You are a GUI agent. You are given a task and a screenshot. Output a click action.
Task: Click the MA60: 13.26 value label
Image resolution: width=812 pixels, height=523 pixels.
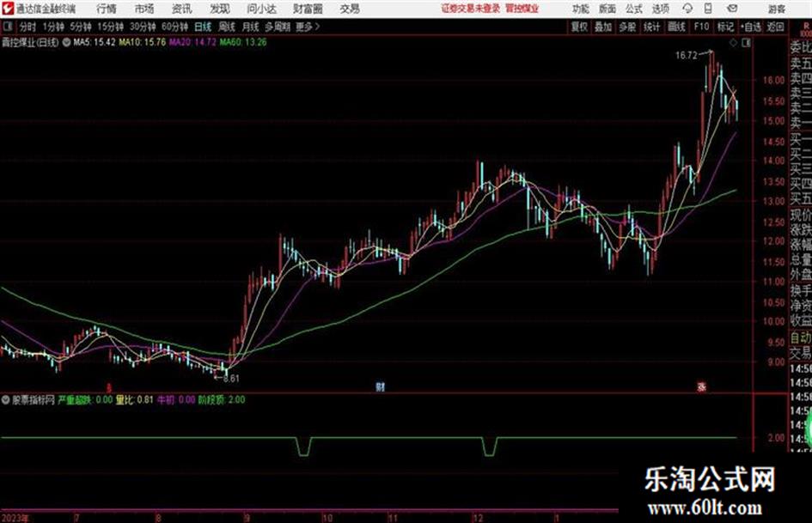click(x=243, y=42)
